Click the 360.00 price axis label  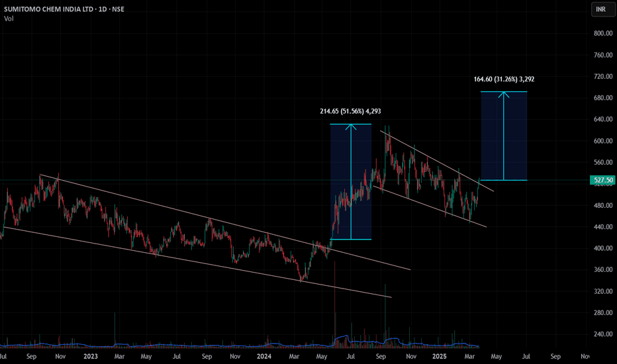click(603, 269)
